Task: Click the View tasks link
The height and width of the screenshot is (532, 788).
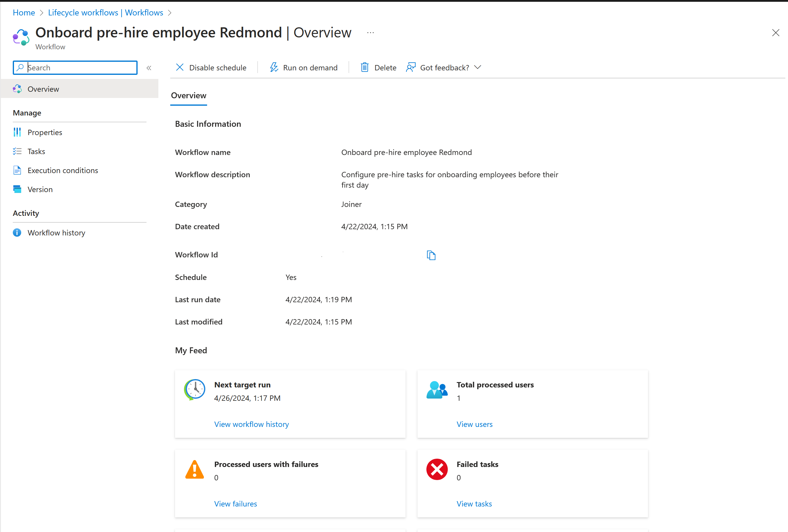Action: click(474, 504)
